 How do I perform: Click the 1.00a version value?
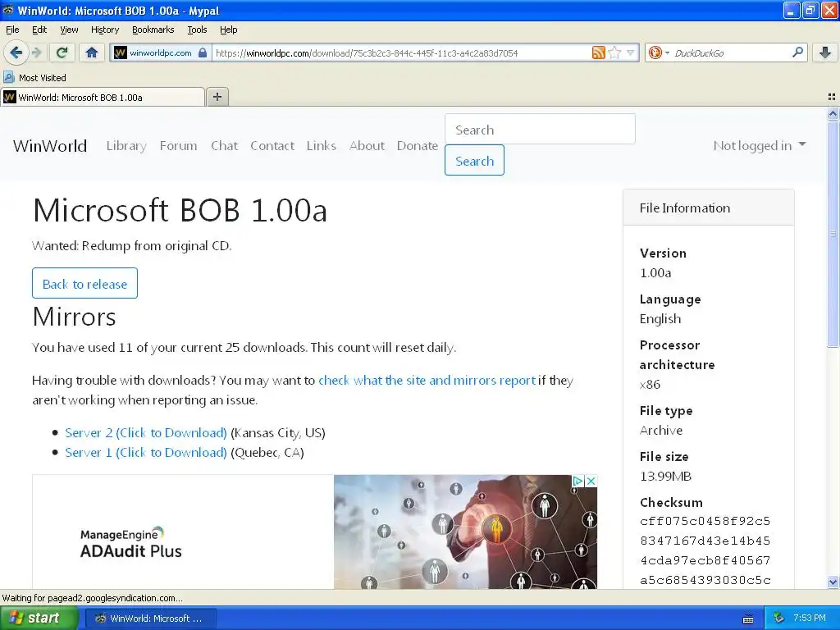655,272
